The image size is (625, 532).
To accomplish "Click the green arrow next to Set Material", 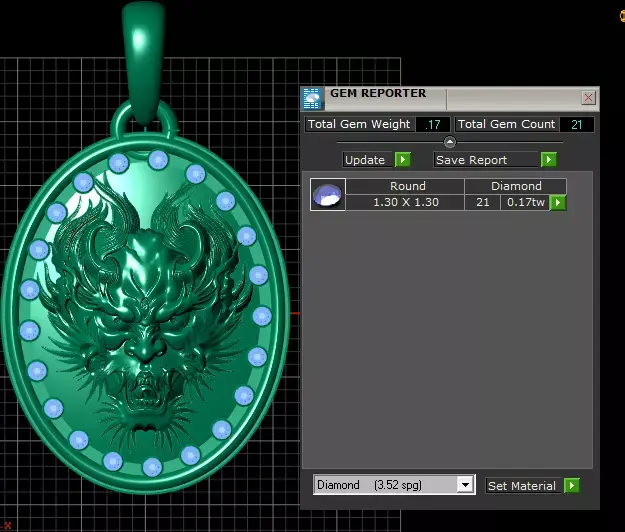I will (572, 486).
